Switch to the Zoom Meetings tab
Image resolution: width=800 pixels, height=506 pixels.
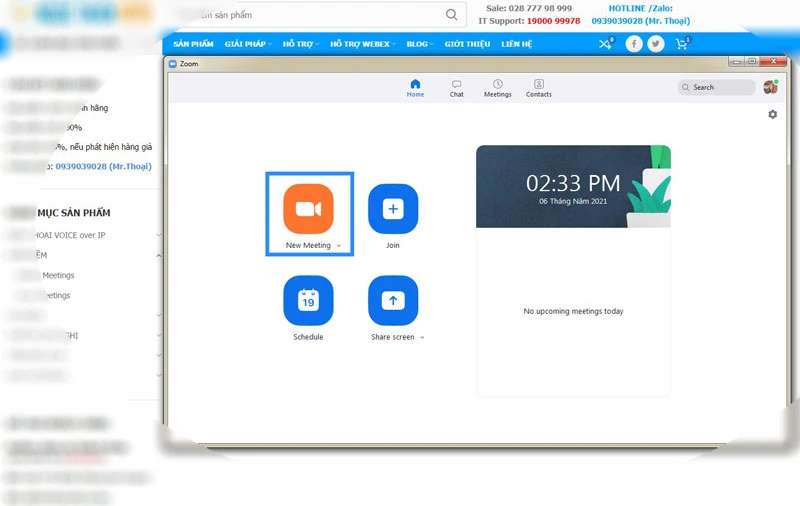pyautogui.click(x=497, y=88)
